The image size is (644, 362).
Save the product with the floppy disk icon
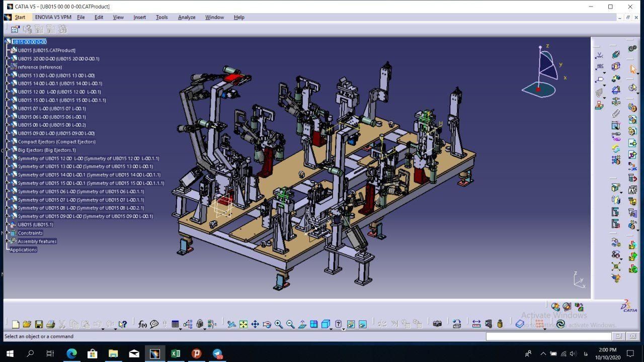tap(38, 324)
